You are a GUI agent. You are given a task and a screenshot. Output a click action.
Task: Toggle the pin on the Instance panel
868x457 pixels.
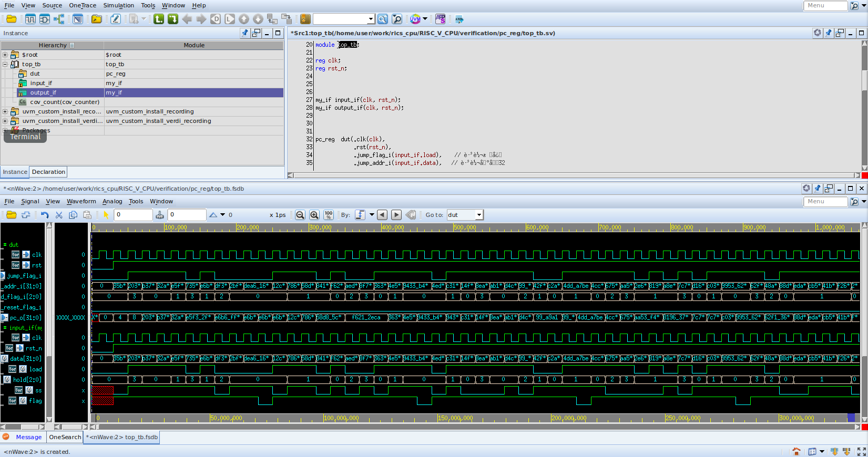pos(244,33)
